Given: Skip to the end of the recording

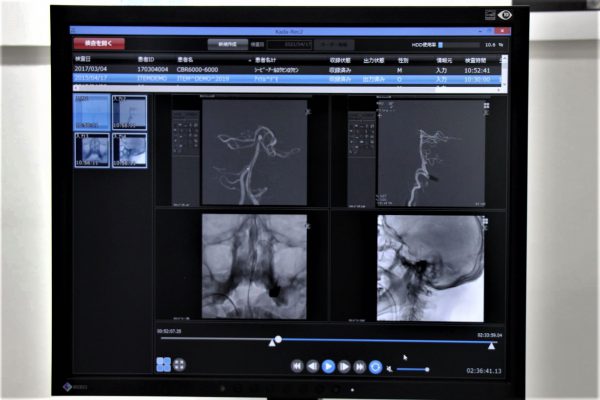Looking at the screenshot, I should pyautogui.click(x=359, y=367).
